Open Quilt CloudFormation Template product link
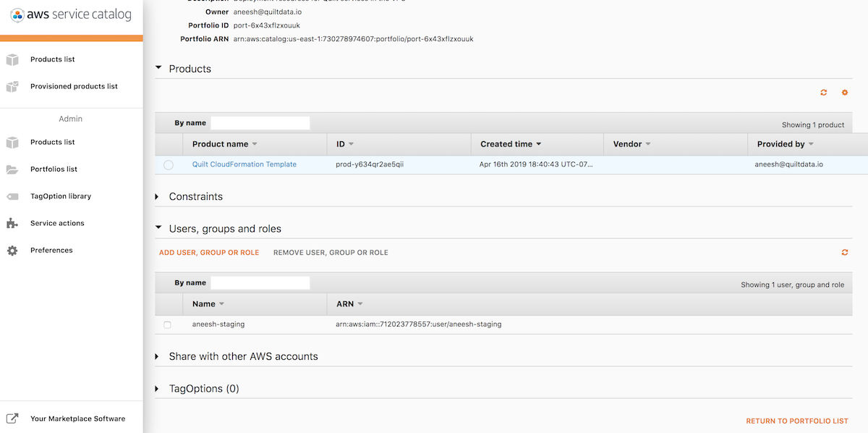Image resolution: width=868 pixels, height=433 pixels. tap(244, 164)
